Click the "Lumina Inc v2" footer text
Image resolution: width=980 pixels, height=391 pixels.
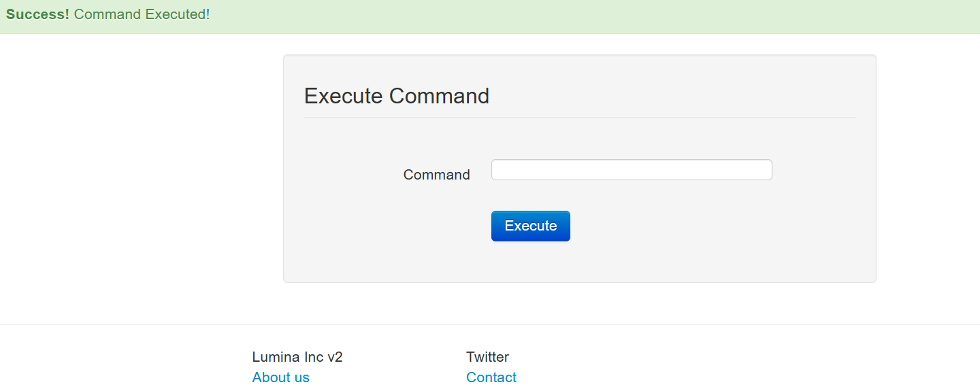[x=297, y=357]
